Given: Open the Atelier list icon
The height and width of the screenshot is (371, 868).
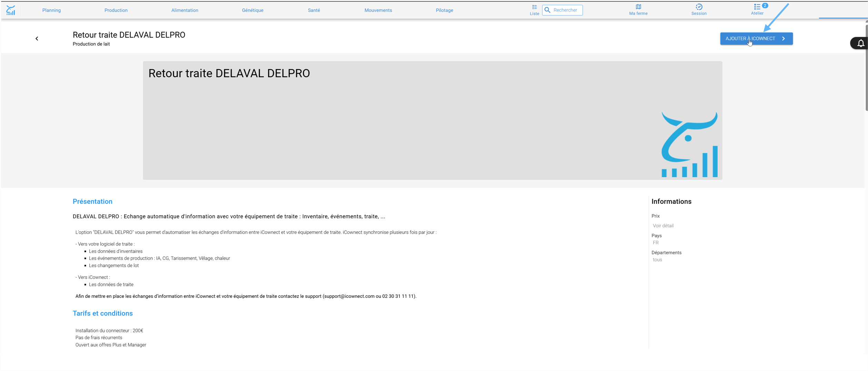Looking at the screenshot, I should 757,7.
